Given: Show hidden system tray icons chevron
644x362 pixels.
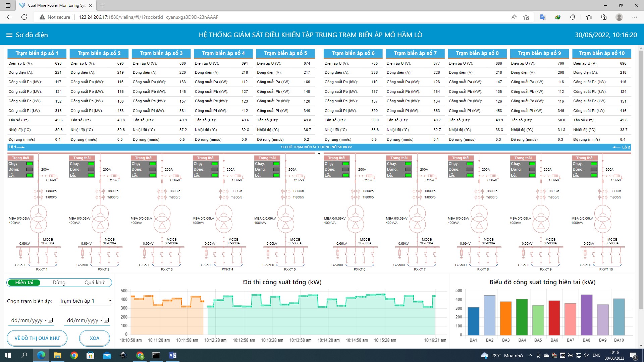Looking at the screenshot, I should (530, 355).
